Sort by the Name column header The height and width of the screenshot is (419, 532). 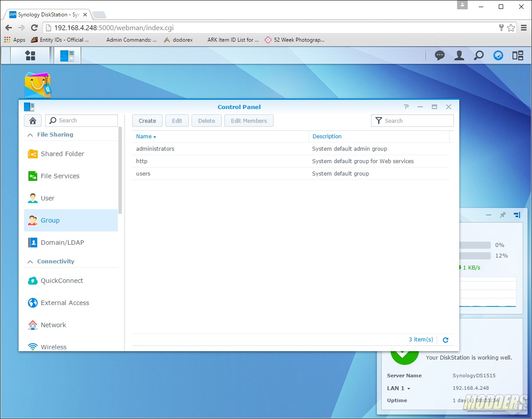click(220, 137)
